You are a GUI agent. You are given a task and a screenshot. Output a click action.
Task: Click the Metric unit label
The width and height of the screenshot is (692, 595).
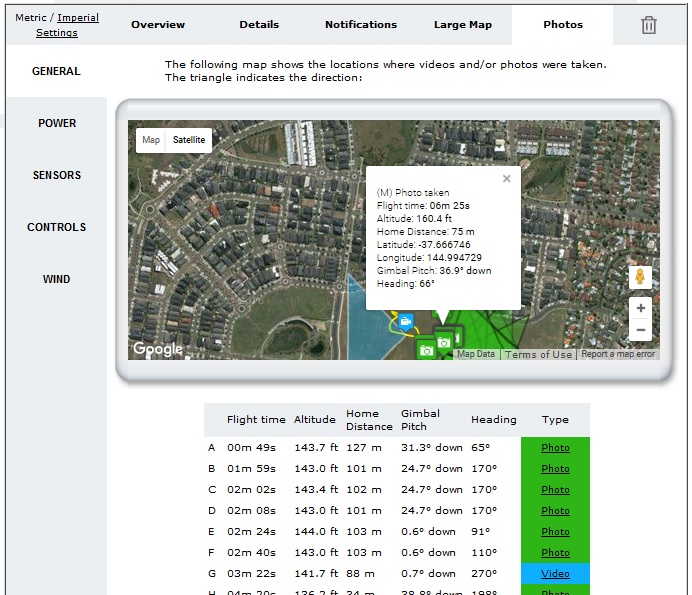tap(30, 18)
